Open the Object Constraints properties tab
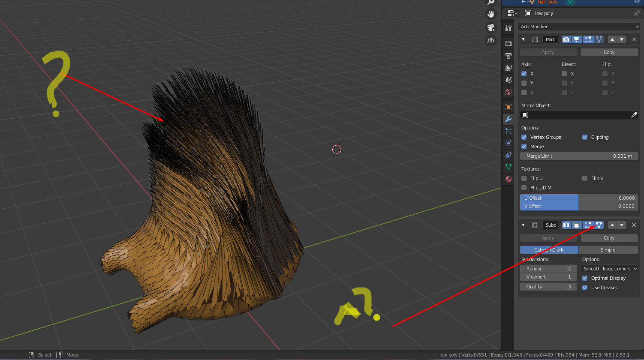The image size is (644, 360). click(x=509, y=155)
